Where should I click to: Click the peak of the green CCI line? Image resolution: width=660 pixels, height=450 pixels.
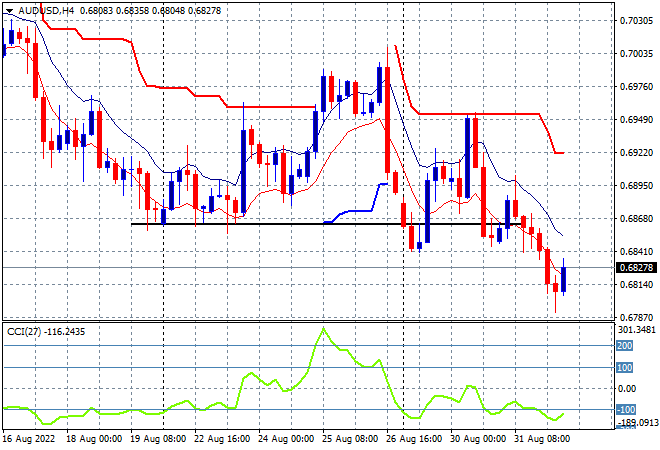click(323, 328)
